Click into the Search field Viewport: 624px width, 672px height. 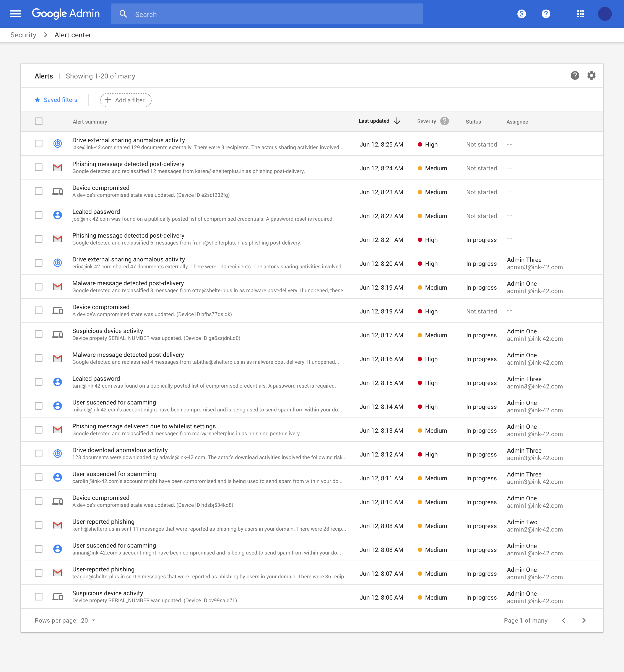click(x=267, y=14)
